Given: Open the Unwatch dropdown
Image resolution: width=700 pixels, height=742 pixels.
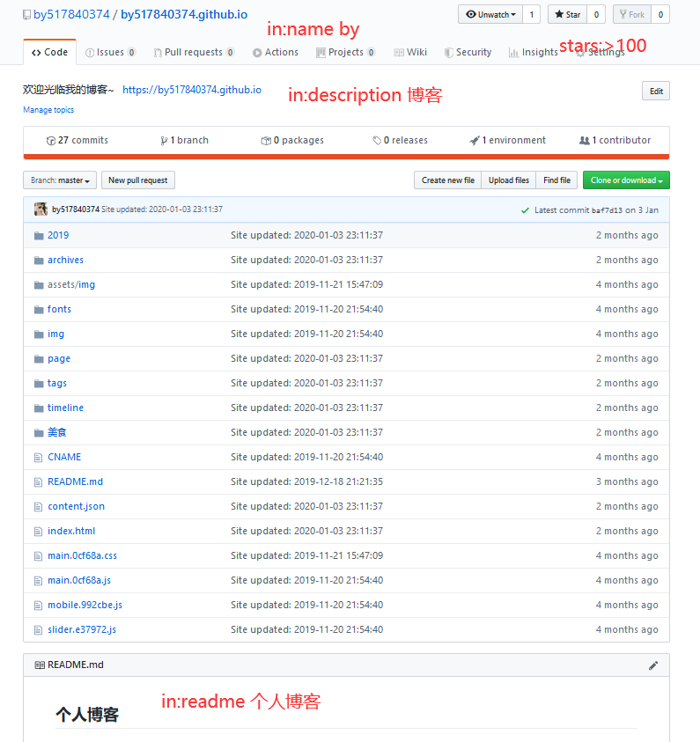Looking at the screenshot, I should (x=490, y=14).
